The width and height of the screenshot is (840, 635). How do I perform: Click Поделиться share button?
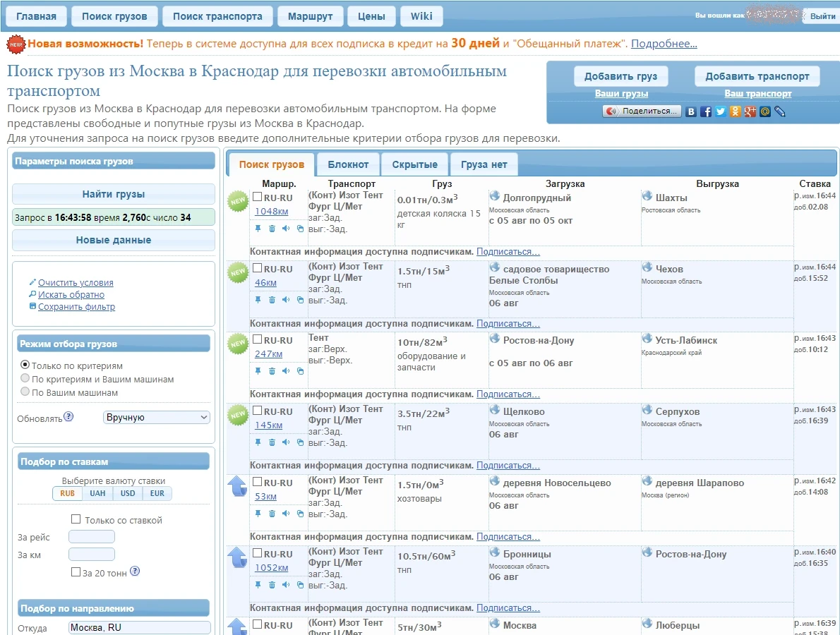click(642, 111)
